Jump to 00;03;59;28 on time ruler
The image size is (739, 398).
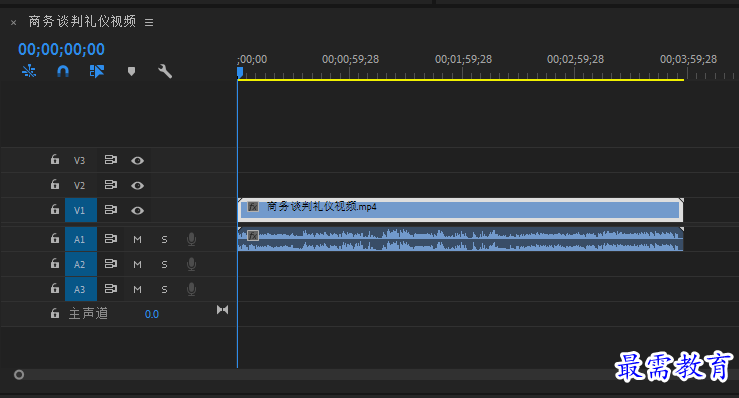688,59
